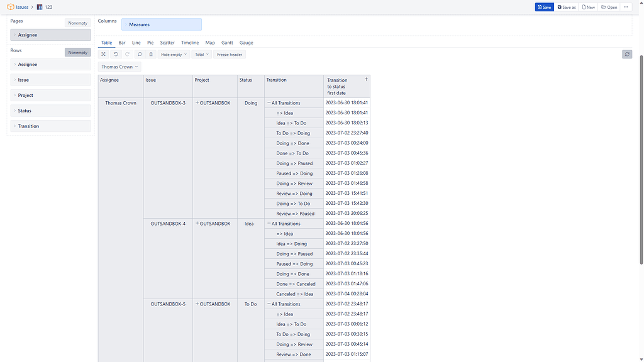Toggle Nonempty for Rows
This screenshot has width=644, height=362.
pos(78,53)
